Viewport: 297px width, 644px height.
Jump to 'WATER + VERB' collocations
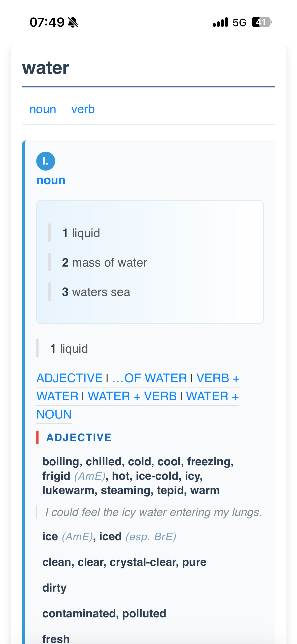tap(132, 396)
